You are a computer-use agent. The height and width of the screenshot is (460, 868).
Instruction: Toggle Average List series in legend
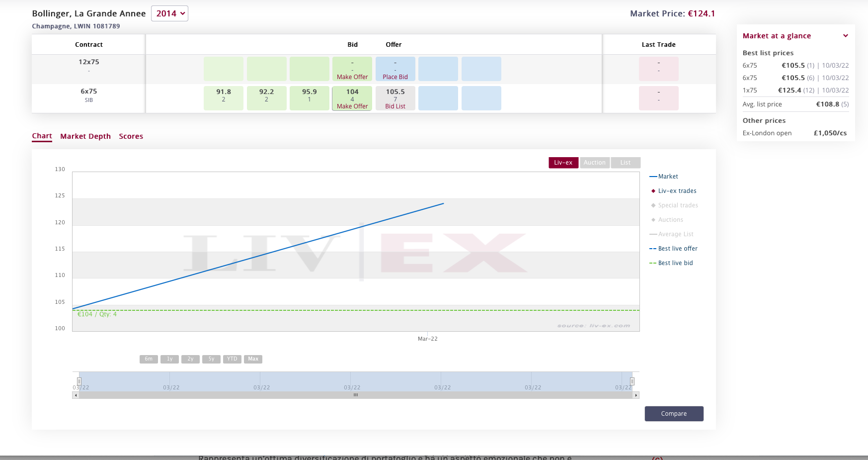671,234
